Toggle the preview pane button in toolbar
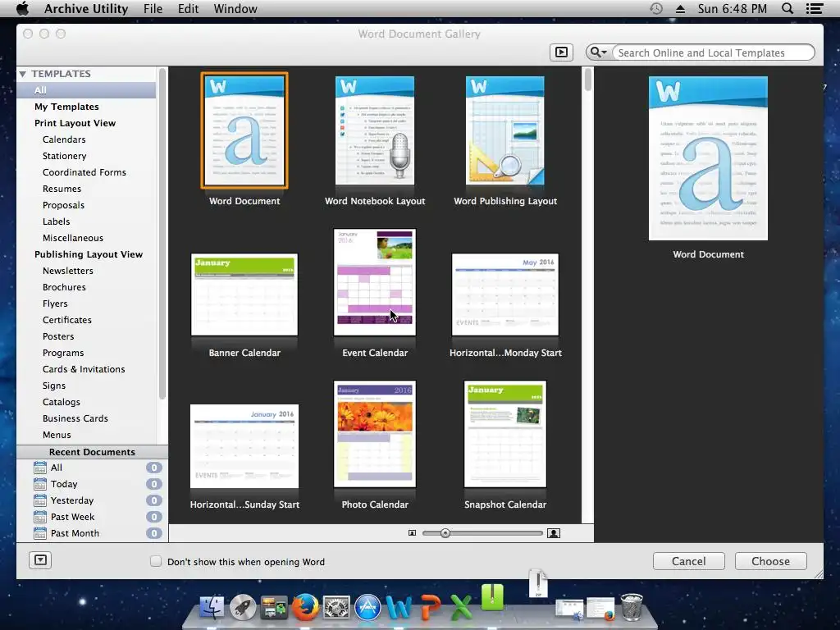 coord(561,52)
